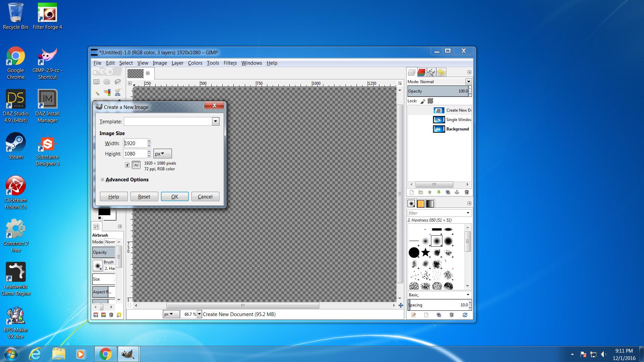This screenshot has height=362, width=644.
Task: Duplicate layer icon in Layers panel
Action: tap(448, 192)
